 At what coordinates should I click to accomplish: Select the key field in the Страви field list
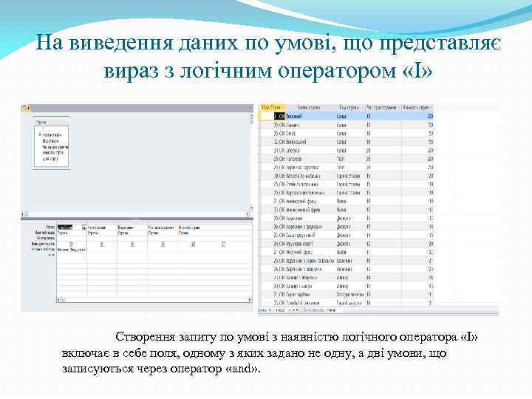(x=51, y=134)
